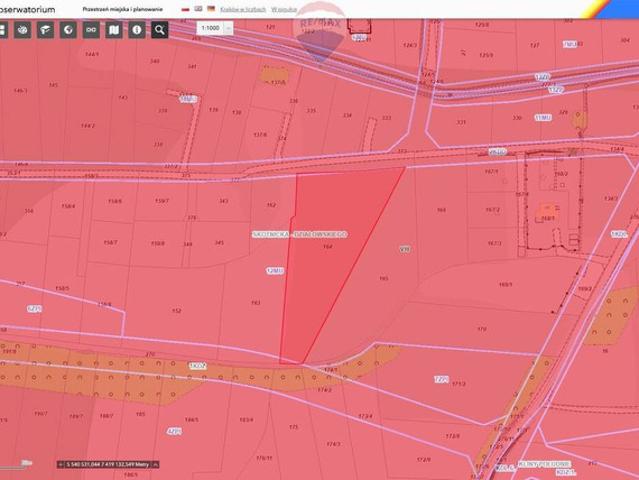Click the Obserwatorium logo title
This screenshot has height=480, width=639.
click(x=30, y=8)
